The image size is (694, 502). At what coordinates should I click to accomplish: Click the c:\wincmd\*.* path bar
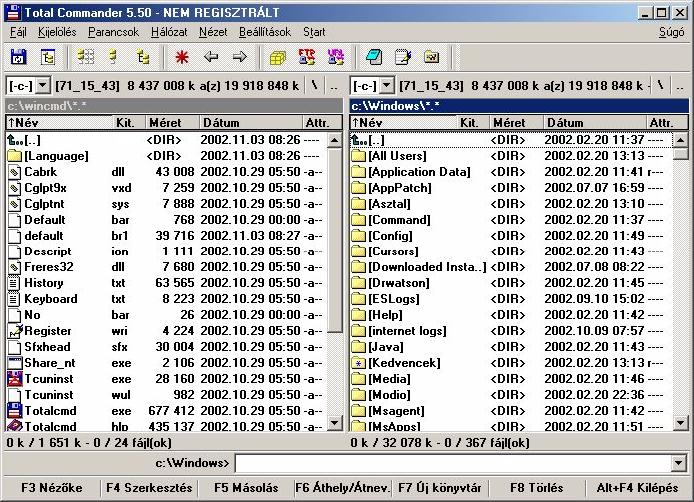(x=174, y=106)
